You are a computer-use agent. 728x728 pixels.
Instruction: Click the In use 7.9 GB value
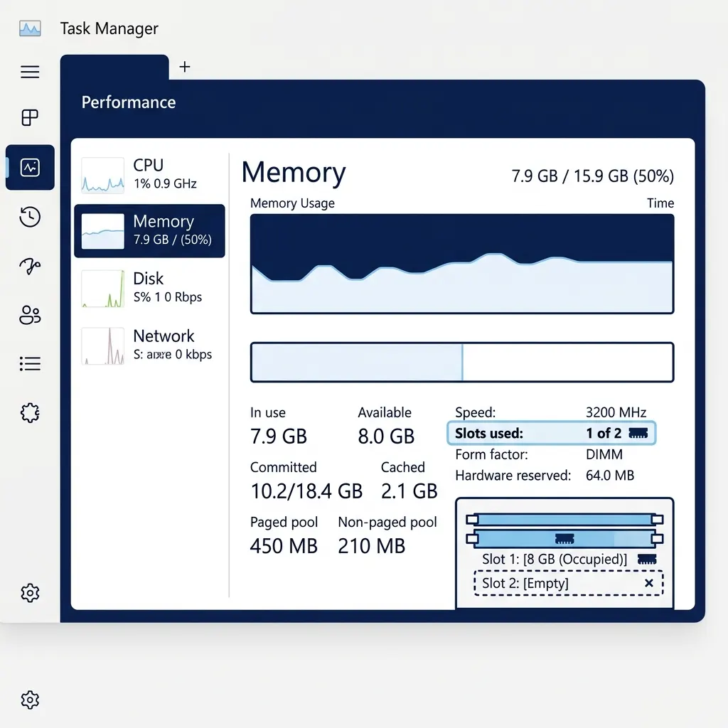coord(279,437)
